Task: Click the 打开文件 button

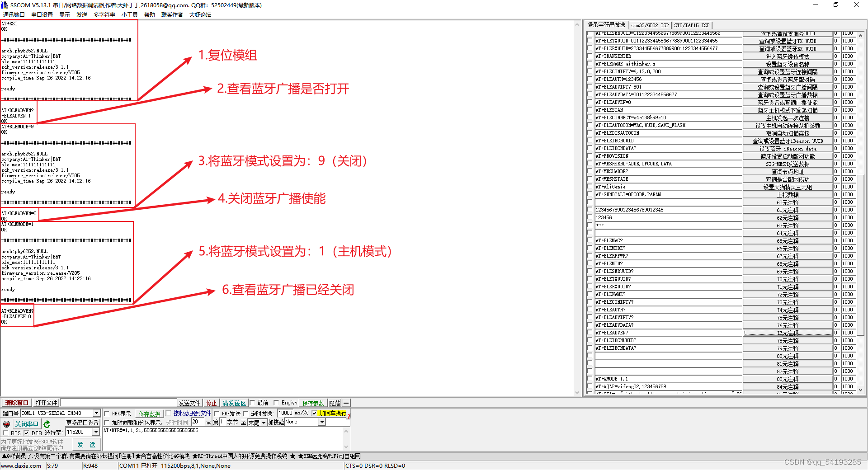Action: [46, 403]
